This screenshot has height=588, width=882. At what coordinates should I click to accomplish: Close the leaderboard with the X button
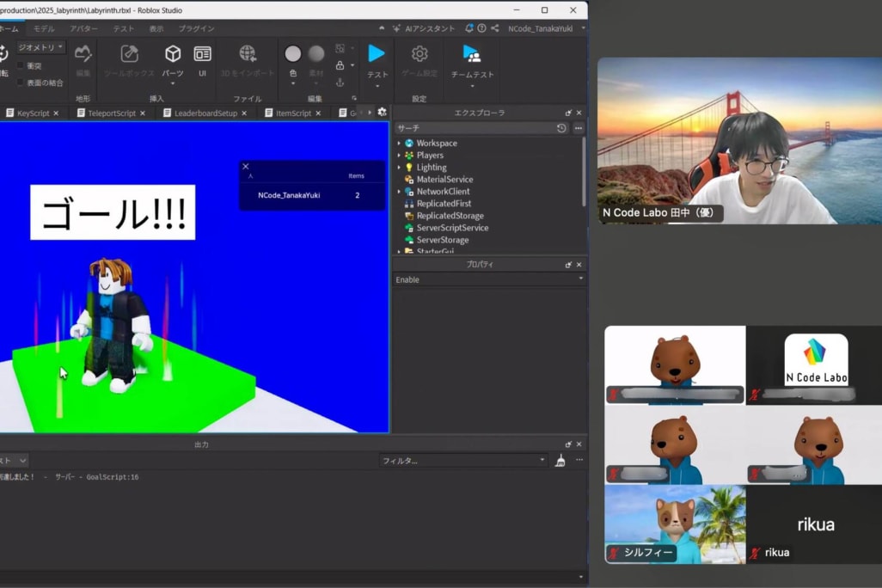246,167
